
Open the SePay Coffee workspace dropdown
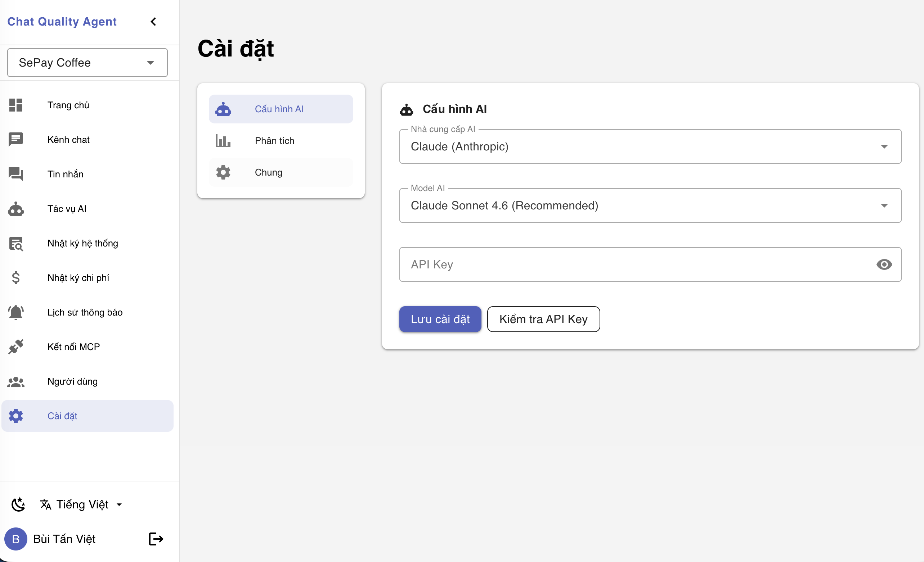pyautogui.click(x=88, y=63)
